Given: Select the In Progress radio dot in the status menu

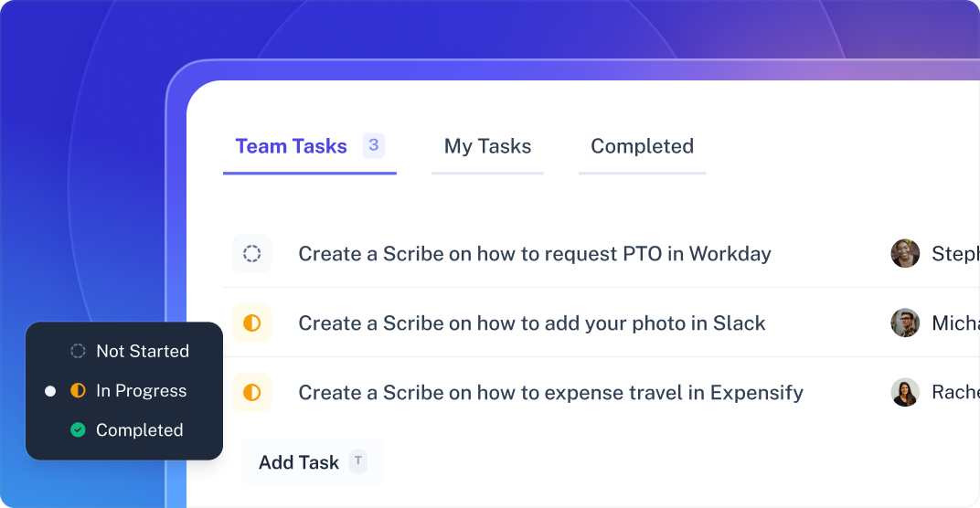Looking at the screenshot, I should click(50, 391).
